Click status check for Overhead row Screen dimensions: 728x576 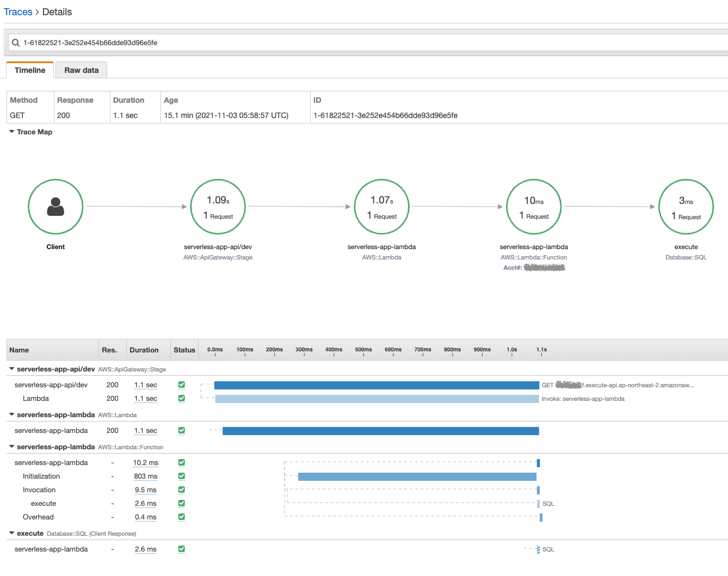click(182, 517)
